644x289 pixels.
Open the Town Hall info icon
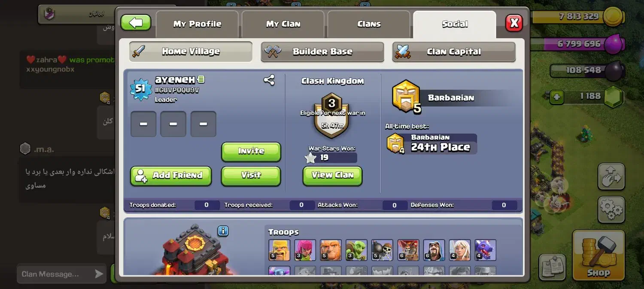(223, 231)
